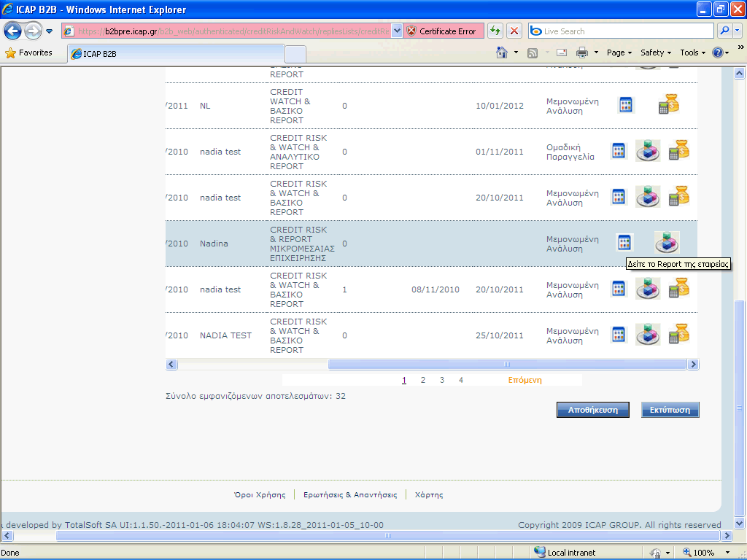Click the 100% zoom level in status bar
The height and width of the screenshot is (560, 747).
703,553
